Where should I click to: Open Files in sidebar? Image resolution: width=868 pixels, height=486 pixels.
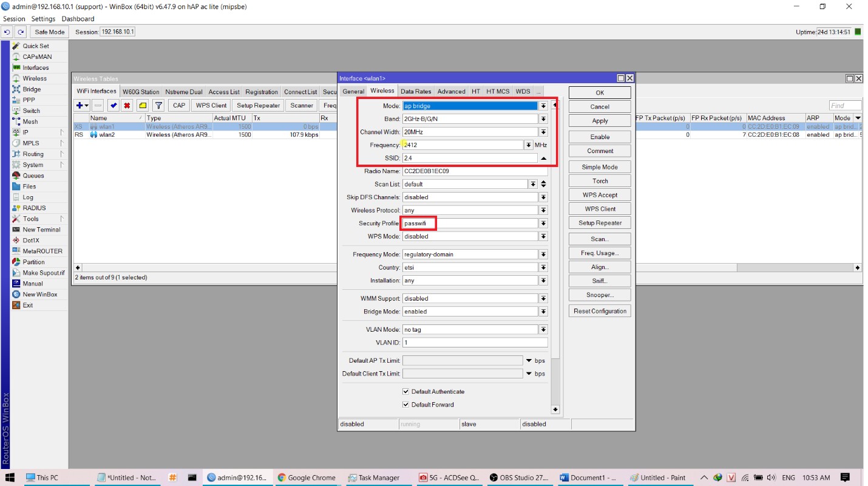pos(29,187)
